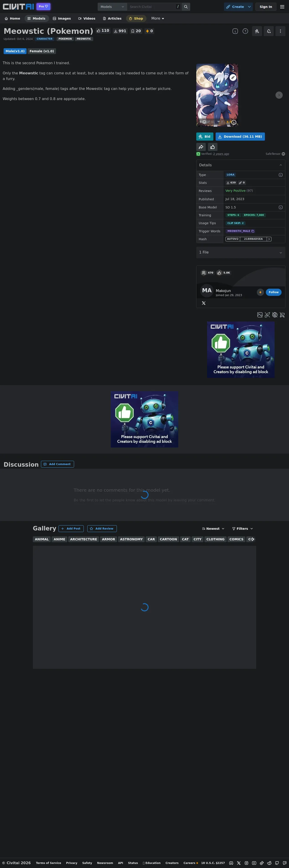Open the TikTok icon in footer
Screen dimensions: 289x868
click(x=262, y=863)
